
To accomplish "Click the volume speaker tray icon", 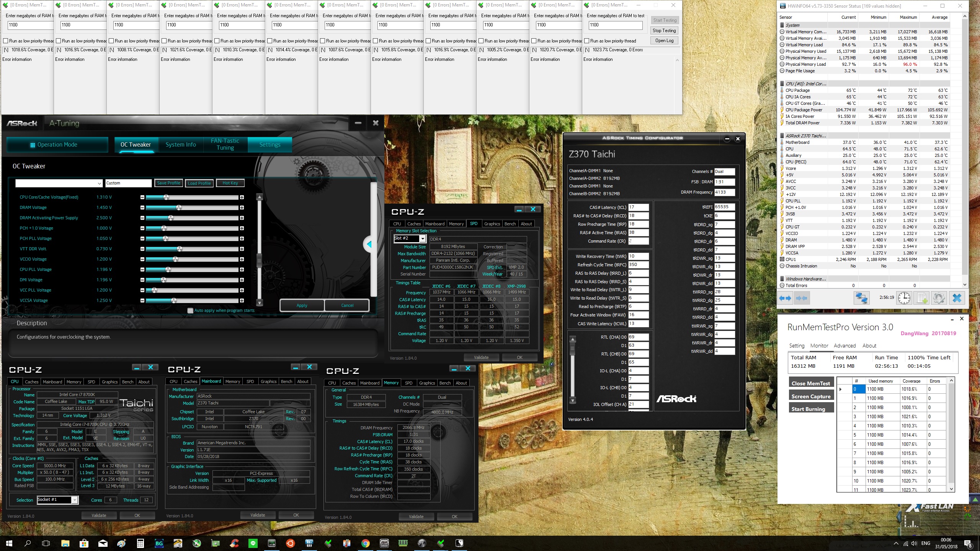I will pos(915,543).
